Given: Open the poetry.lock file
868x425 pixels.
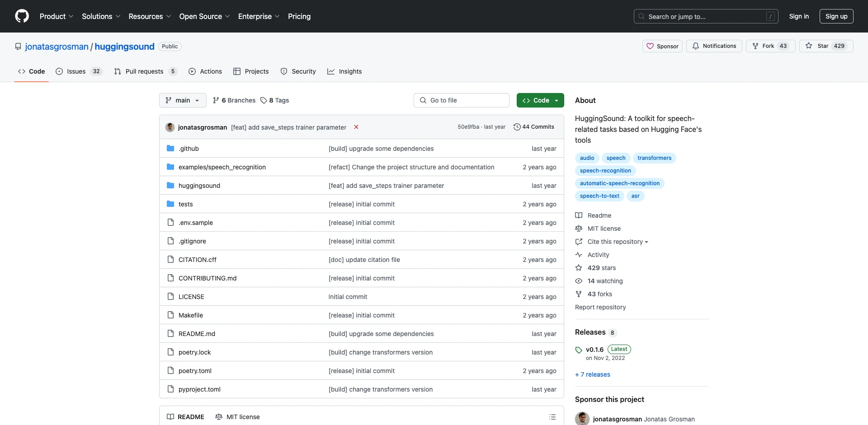Looking at the screenshot, I should 194,352.
